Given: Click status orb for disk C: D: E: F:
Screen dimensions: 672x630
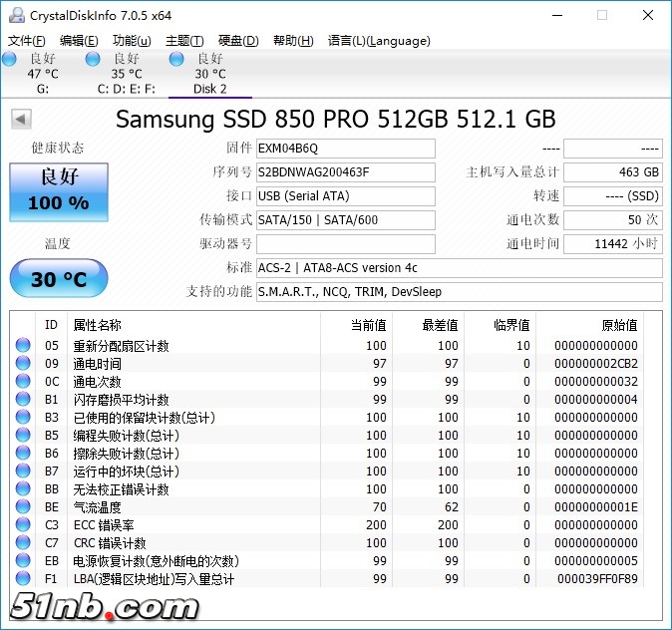Looking at the screenshot, I should click(93, 60).
